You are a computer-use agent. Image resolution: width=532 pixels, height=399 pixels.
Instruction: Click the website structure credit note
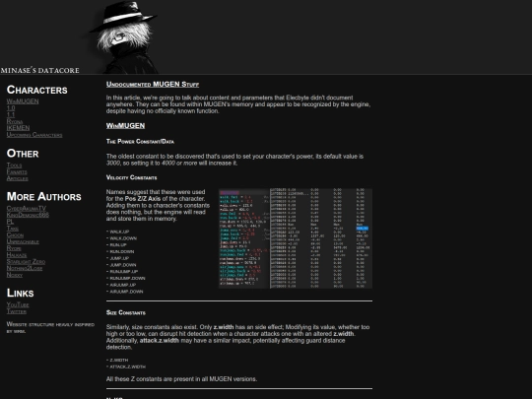click(50, 327)
